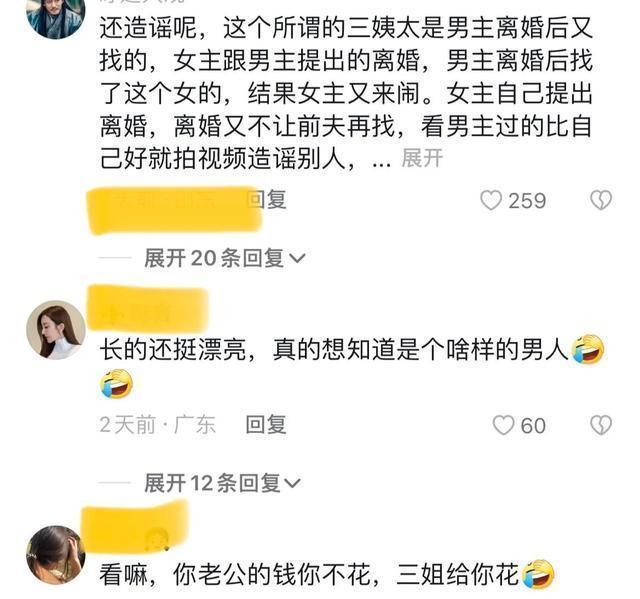
Task: Expand the truncated comment via 展开
Action: click(422, 158)
